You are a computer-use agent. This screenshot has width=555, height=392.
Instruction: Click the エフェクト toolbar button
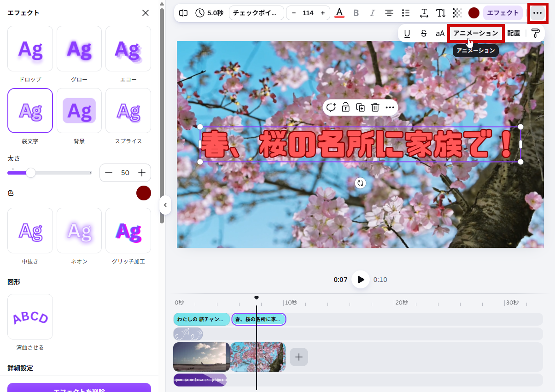click(503, 13)
